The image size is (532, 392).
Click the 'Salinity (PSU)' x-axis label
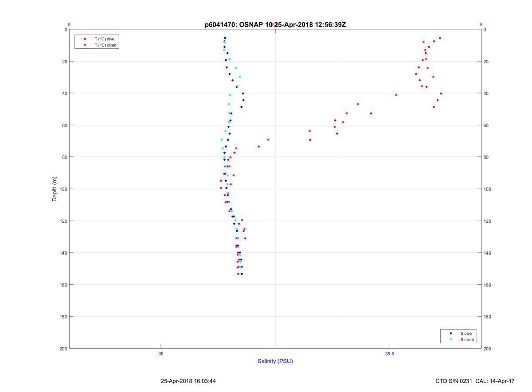[275, 361]
